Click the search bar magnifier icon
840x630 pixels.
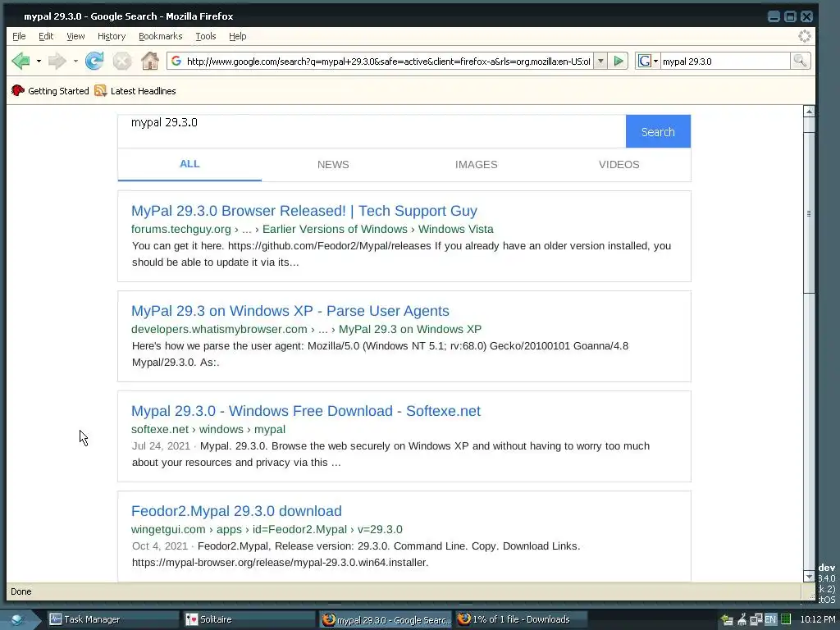800,61
